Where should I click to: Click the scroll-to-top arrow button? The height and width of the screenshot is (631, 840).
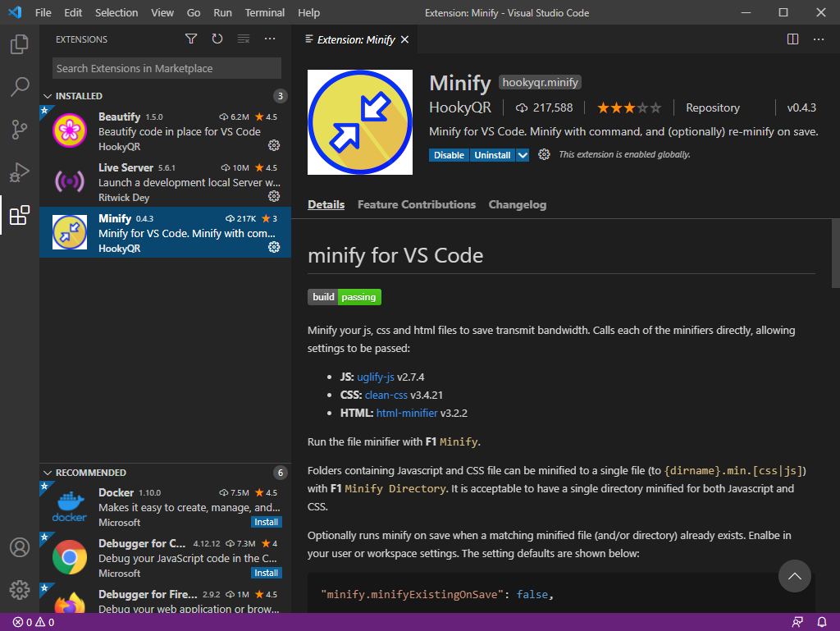(x=794, y=576)
